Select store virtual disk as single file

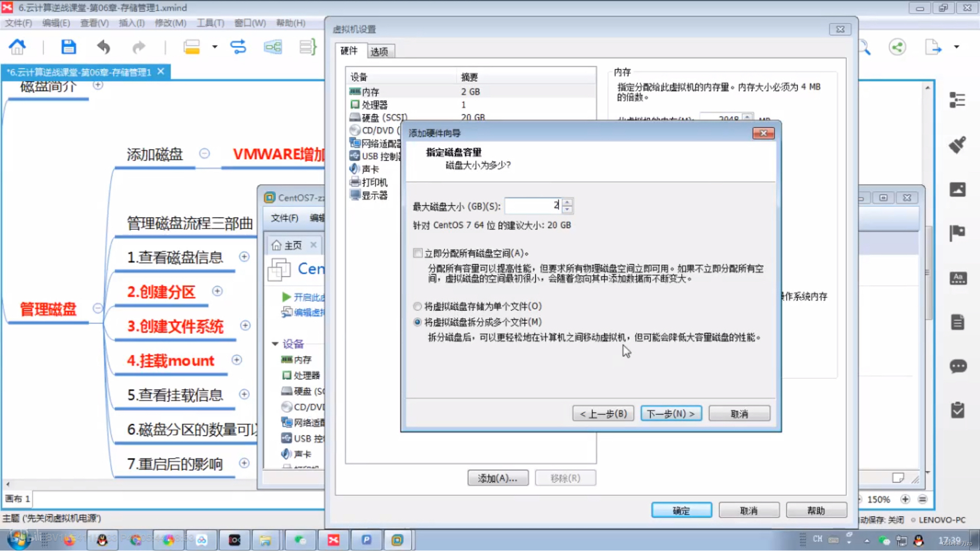[x=417, y=306]
